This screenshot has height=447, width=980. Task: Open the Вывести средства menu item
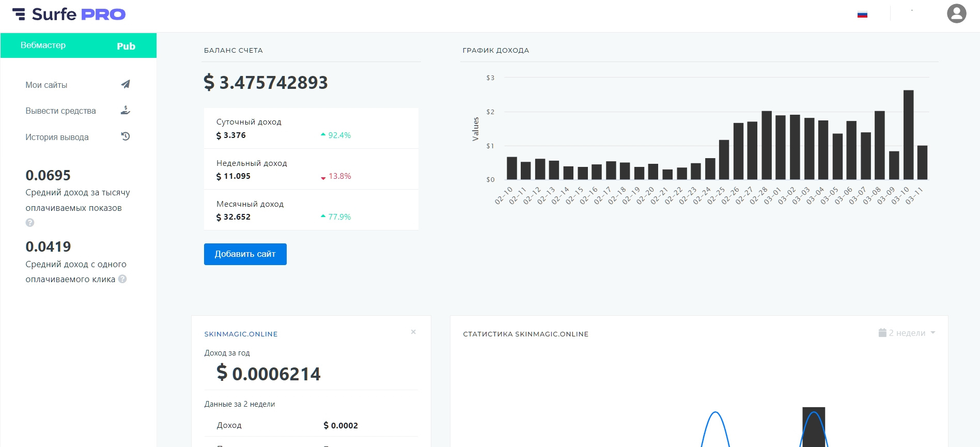click(61, 111)
